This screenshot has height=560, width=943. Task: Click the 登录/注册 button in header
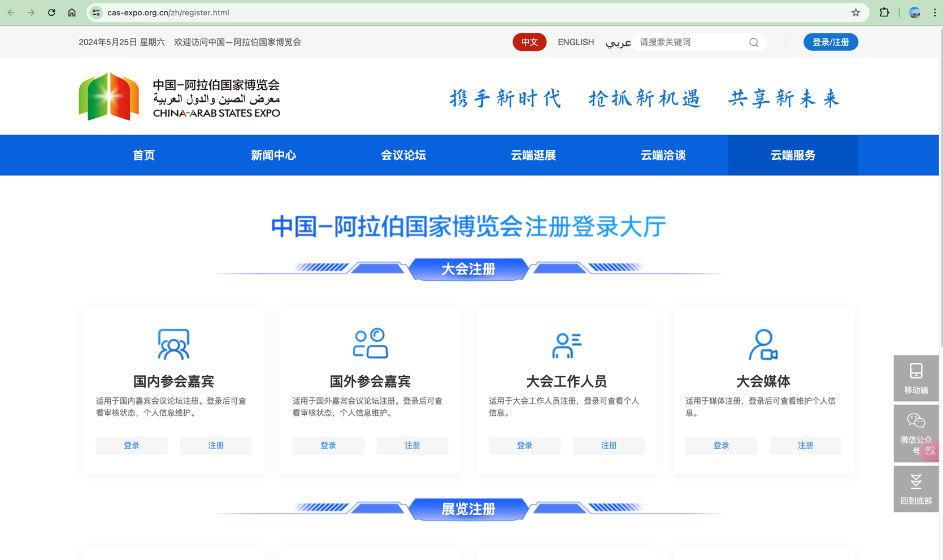coord(830,42)
